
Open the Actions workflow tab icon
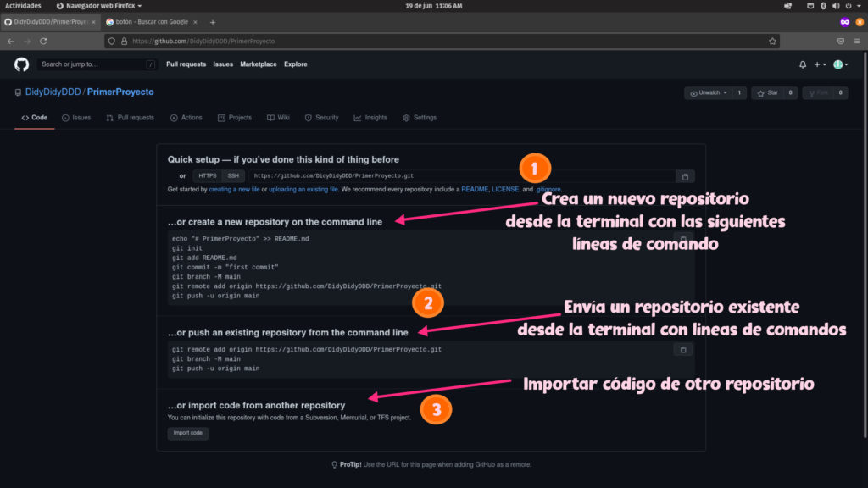tap(173, 117)
